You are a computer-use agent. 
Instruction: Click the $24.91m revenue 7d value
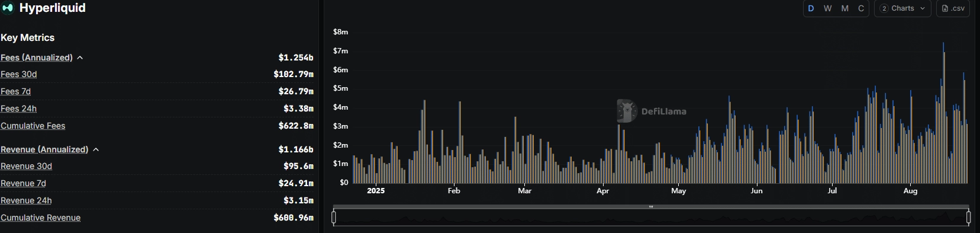[296, 183]
